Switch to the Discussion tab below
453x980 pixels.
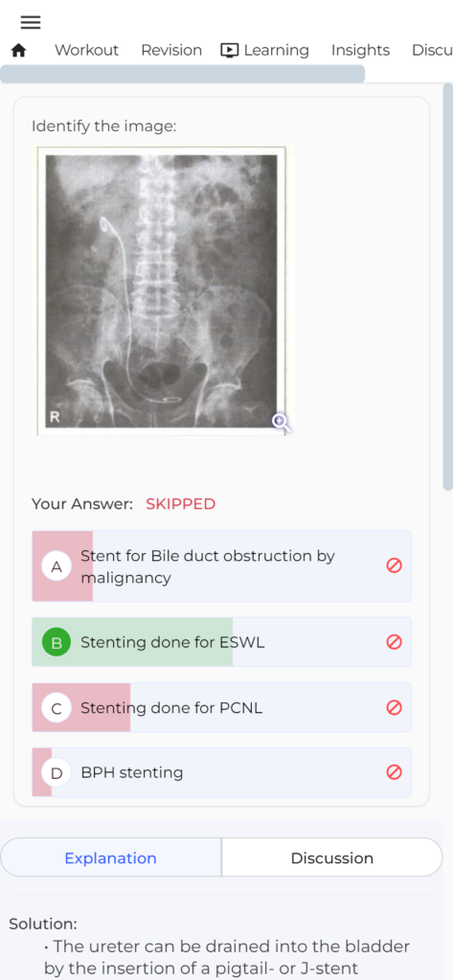coord(332,858)
